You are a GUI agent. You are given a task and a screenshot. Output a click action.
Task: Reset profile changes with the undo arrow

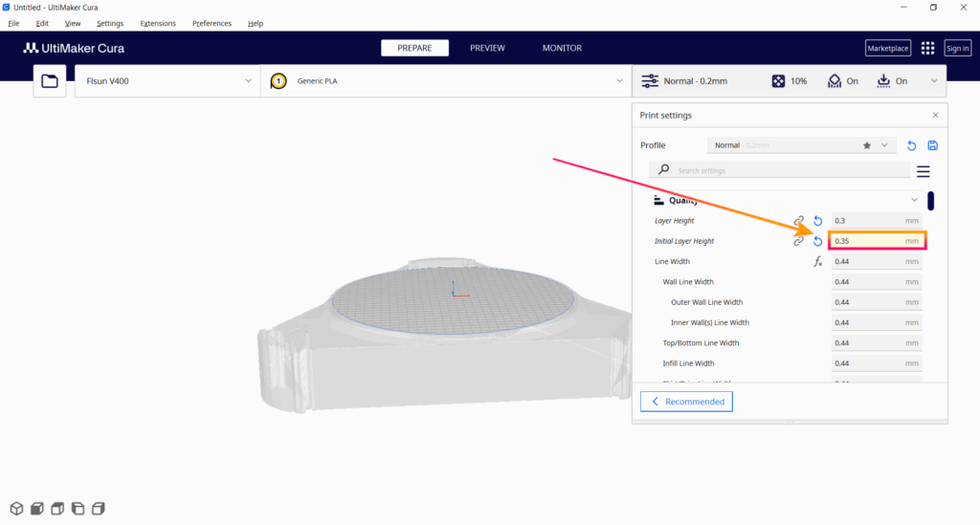click(911, 145)
